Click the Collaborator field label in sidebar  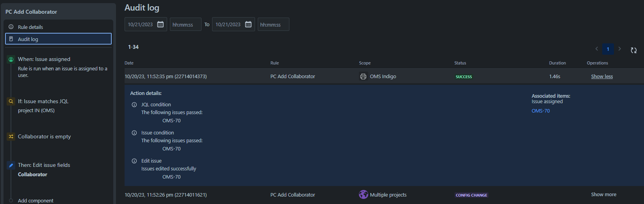point(32,175)
